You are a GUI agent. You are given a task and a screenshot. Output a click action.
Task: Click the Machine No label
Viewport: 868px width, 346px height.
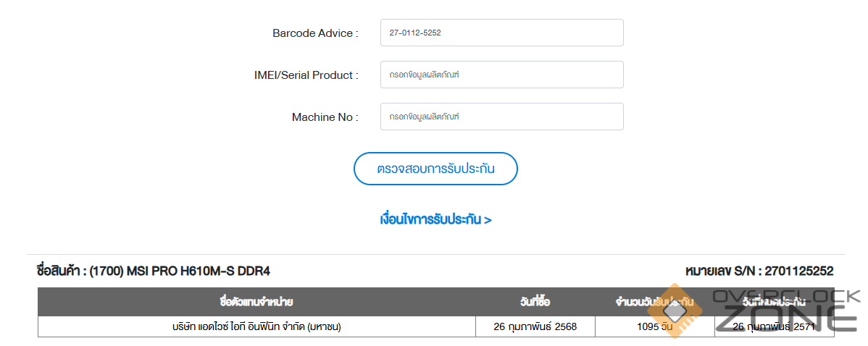tap(325, 117)
